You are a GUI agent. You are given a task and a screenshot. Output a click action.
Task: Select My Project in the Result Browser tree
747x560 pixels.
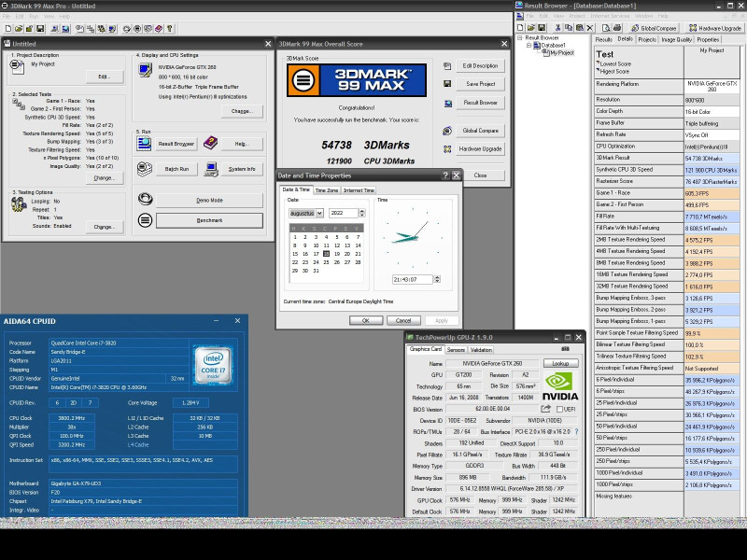tap(562, 53)
